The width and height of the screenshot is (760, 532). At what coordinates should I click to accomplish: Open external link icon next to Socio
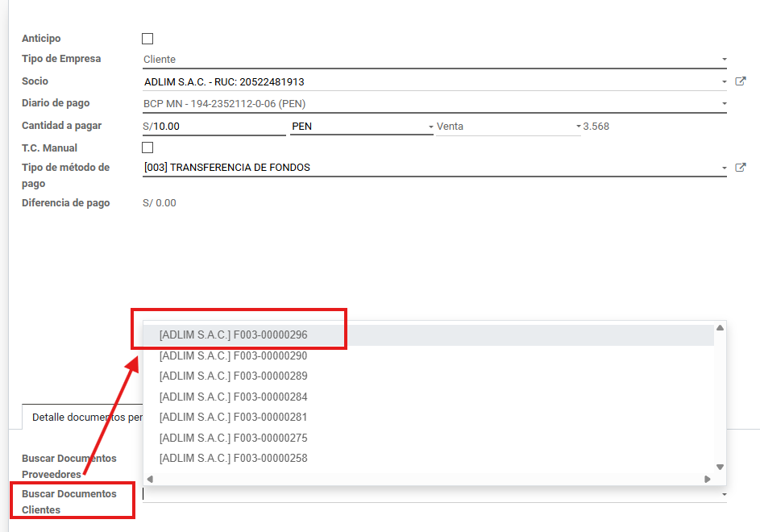(741, 81)
